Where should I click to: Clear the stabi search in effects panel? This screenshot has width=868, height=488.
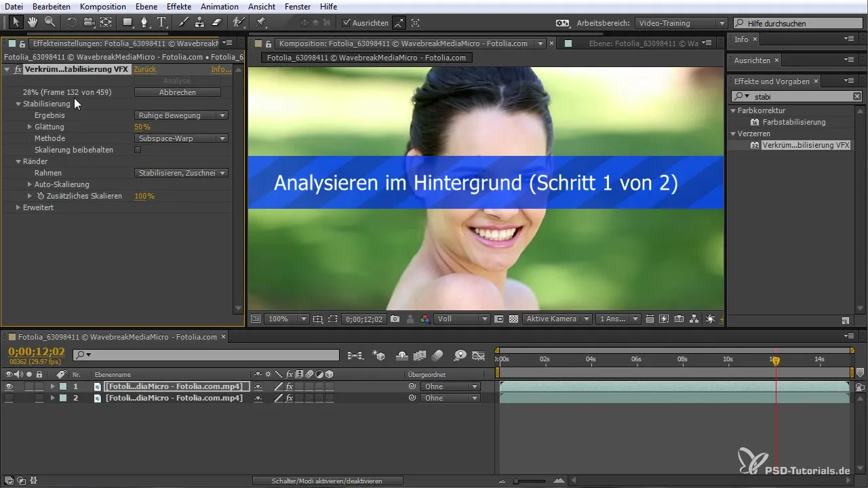pos(856,96)
